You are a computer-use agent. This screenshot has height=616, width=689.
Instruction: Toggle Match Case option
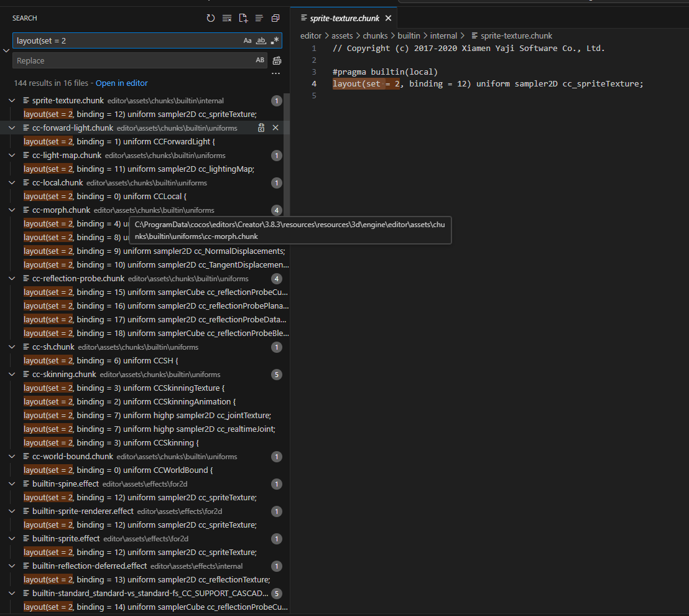pyautogui.click(x=247, y=40)
